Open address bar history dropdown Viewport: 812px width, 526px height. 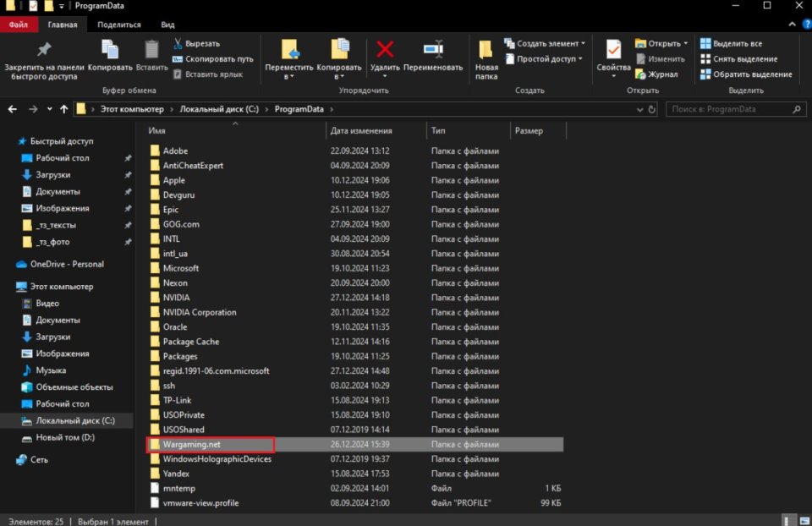[639, 109]
